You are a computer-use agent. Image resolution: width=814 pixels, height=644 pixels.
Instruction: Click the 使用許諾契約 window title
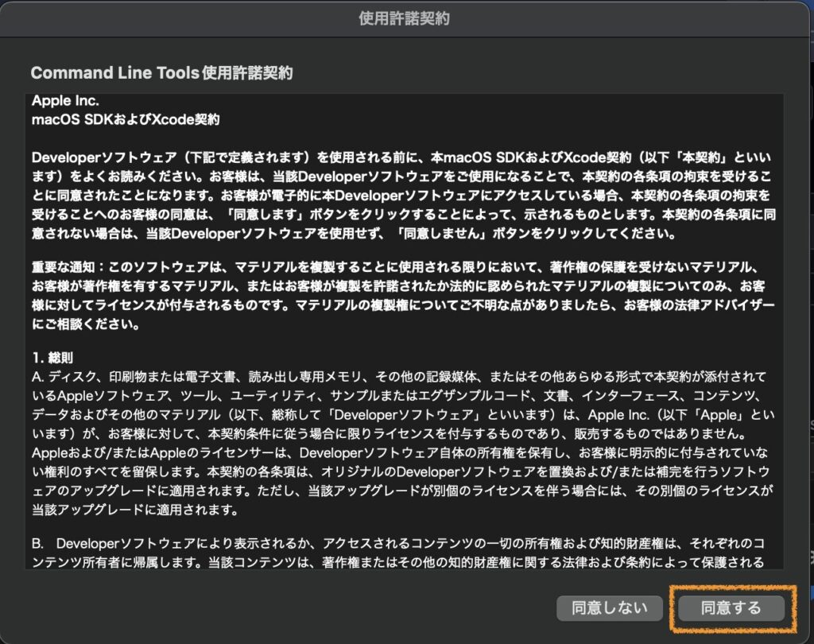click(x=404, y=19)
